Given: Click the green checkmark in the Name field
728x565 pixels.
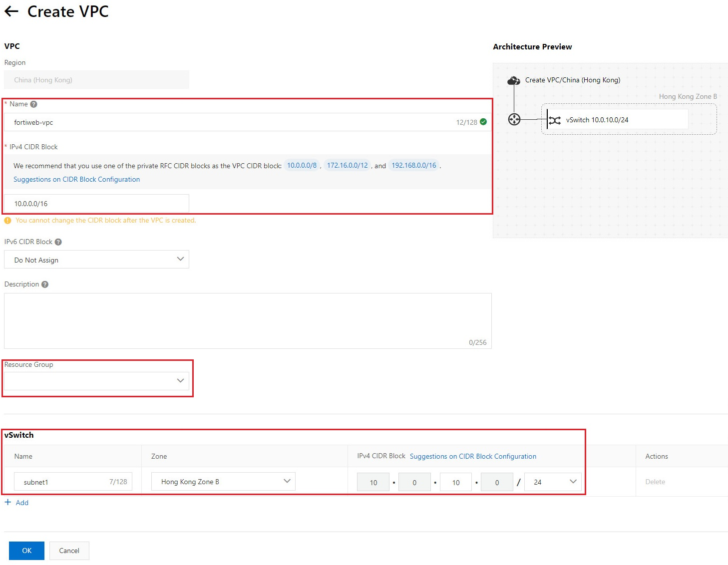Looking at the screenshot, I should coord(482,122).
